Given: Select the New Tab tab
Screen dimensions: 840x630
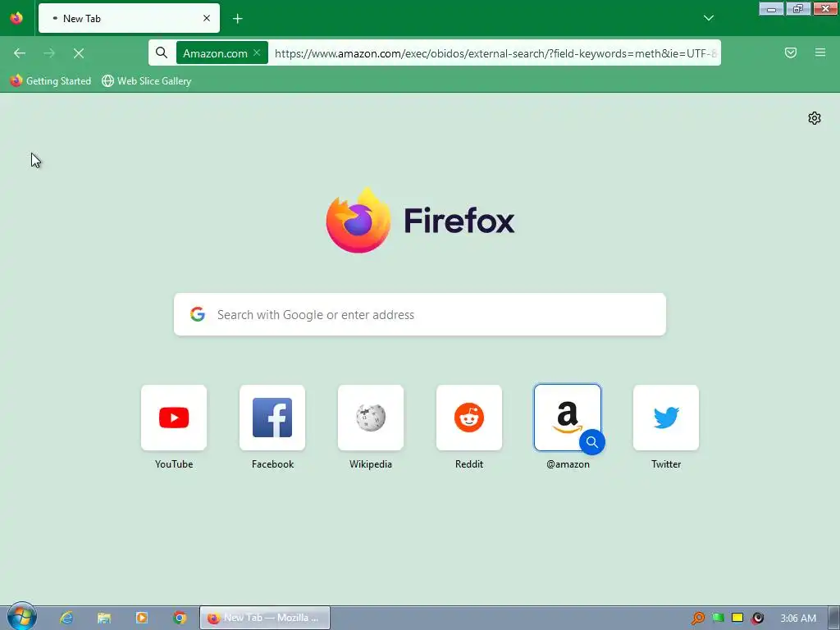Looking at the screenshot, I should (x=129, y=18).
